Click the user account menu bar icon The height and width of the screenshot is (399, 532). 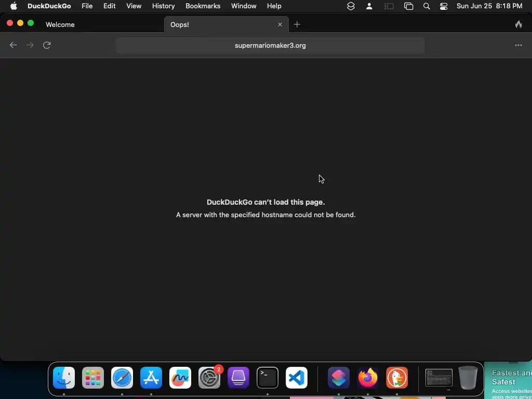pos(369,6)
